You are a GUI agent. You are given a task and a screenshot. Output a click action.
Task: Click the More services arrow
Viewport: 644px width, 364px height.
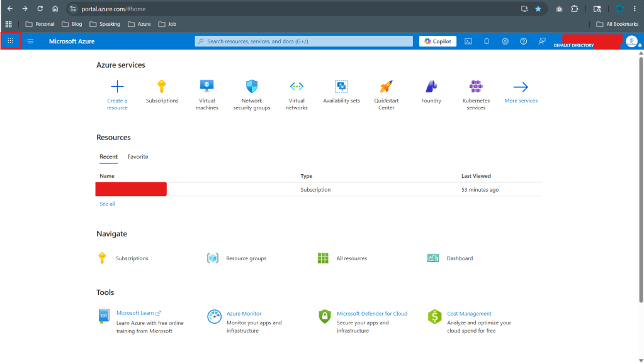tap(521, 87)
